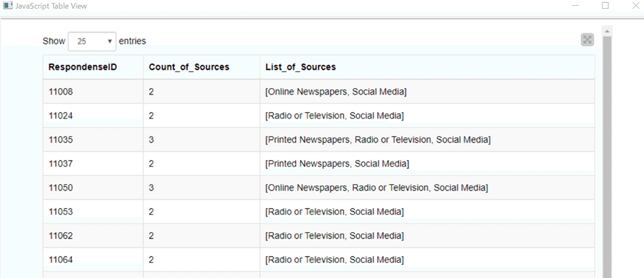Viewport: 644px width, 278px height.
Task: Select cell with ID 11037
Action: (x=93, y=164)
